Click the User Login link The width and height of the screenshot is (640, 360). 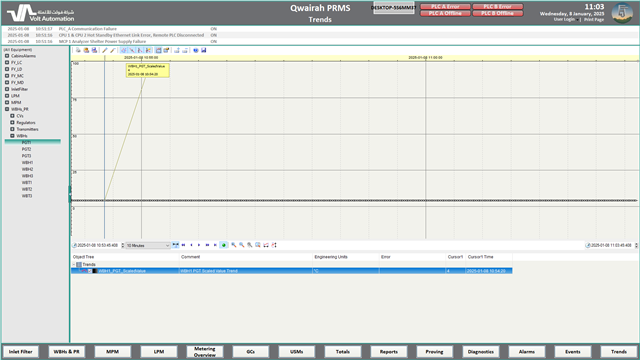pos(564,19)
